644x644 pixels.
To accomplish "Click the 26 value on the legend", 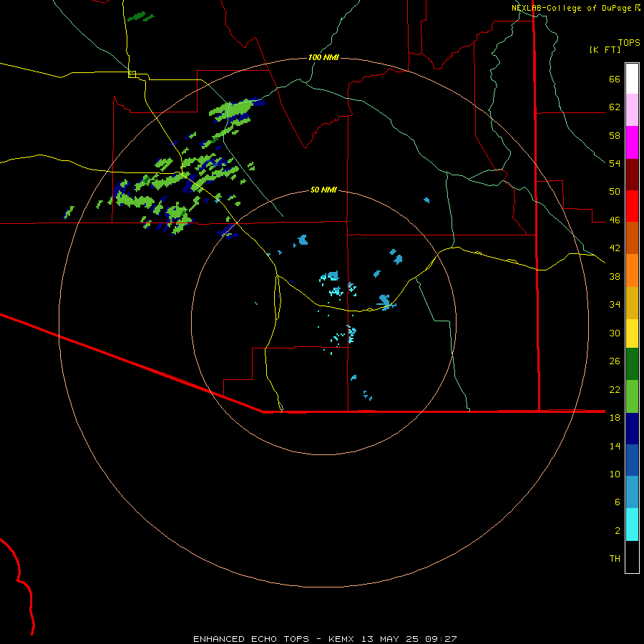I will 615,361.
